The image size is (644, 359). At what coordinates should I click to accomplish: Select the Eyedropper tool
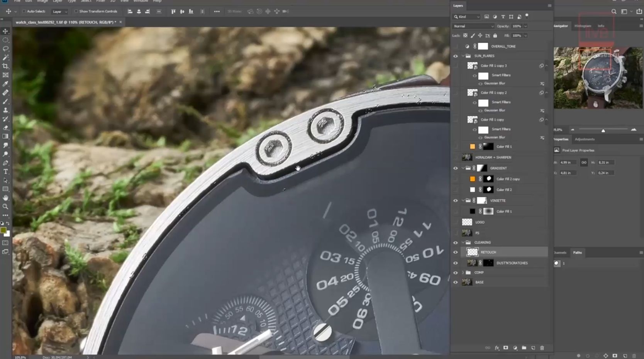[5, 84]
